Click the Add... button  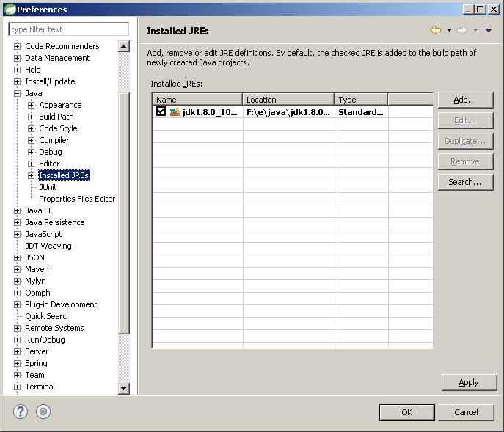465,100
